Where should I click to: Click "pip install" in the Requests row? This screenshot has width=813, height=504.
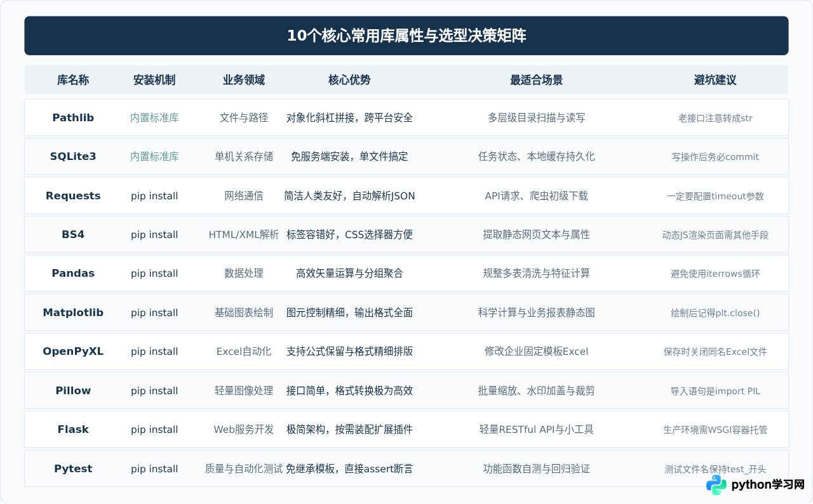[x=154, y=196]
